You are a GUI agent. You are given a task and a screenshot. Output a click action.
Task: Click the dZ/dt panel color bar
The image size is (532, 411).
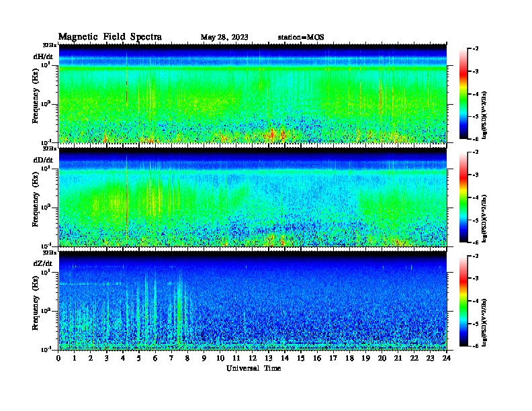(463, 301)
